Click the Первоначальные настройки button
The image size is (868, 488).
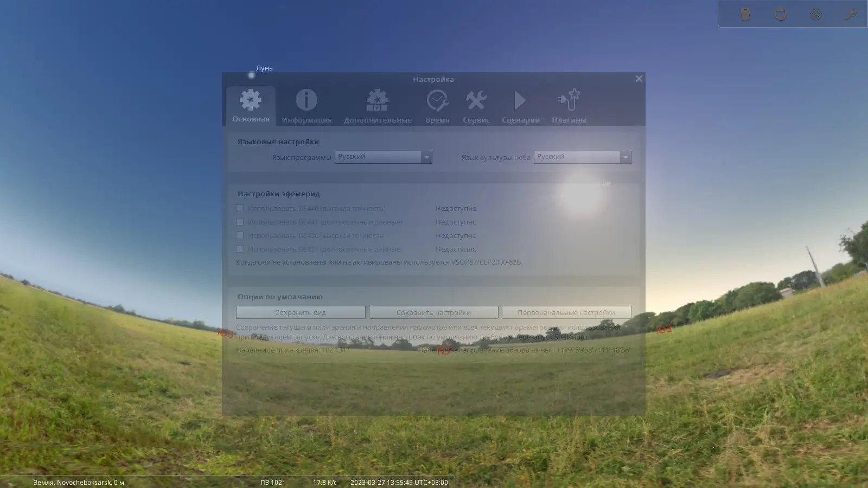pyautogui.click(x=566, y=312)
